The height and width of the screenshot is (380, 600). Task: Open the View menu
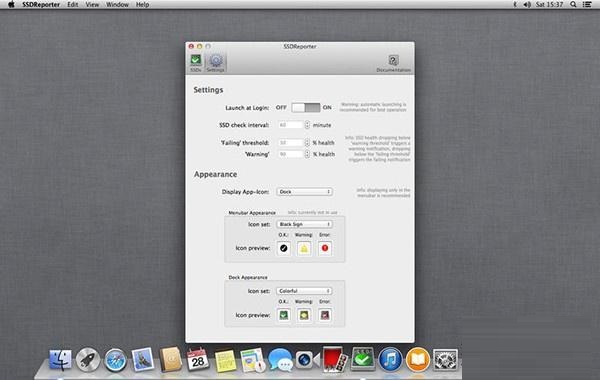[x=92, y=5]
